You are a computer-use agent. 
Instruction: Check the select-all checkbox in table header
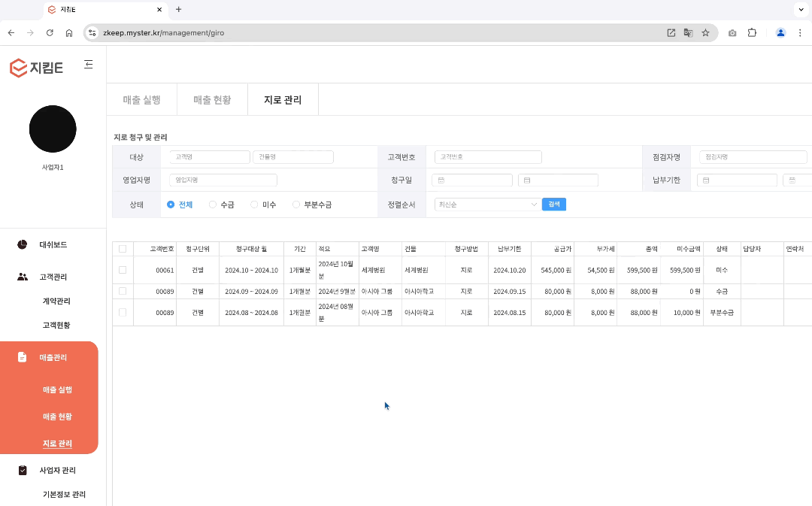coord(123,249)
